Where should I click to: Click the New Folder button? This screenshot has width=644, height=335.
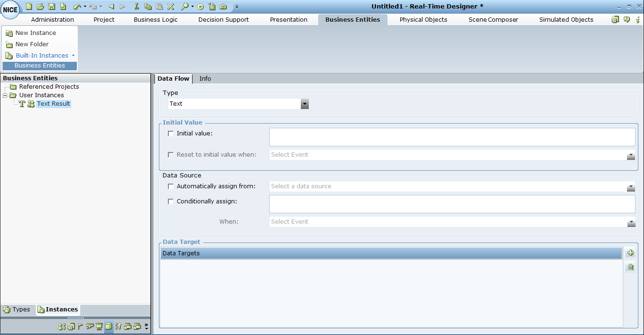click(x=32, y=44)
